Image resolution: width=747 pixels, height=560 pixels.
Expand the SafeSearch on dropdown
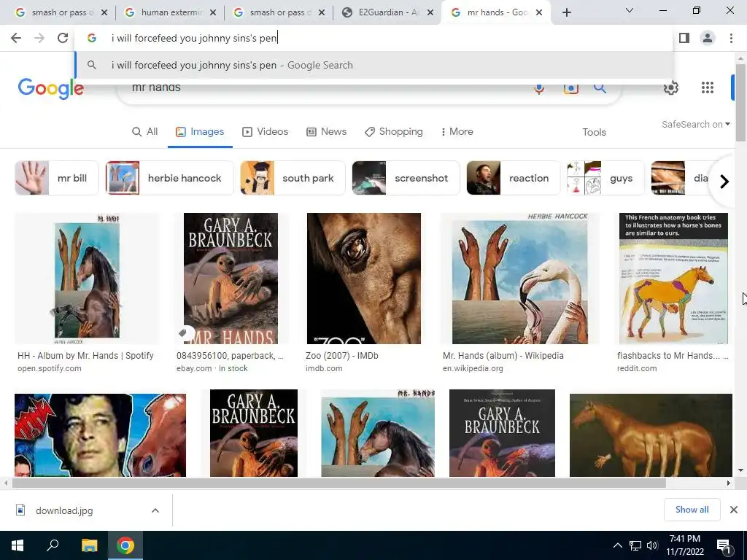click(695, 124)
